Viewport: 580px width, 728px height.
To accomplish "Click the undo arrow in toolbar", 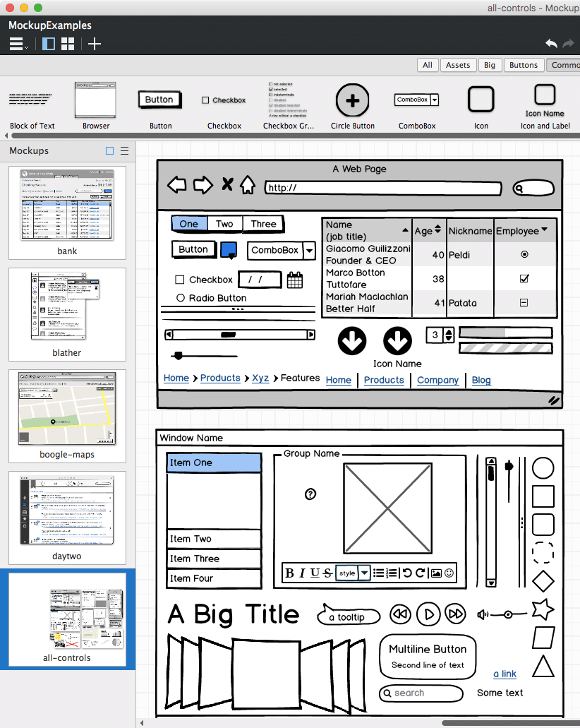I will pos(551,44).
